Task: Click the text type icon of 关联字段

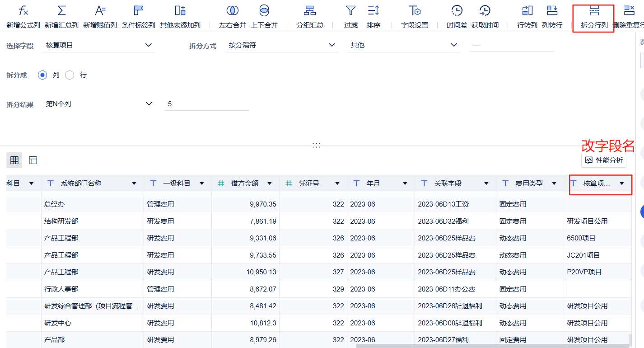Action: pyautogui.click(x=424, y=183)
